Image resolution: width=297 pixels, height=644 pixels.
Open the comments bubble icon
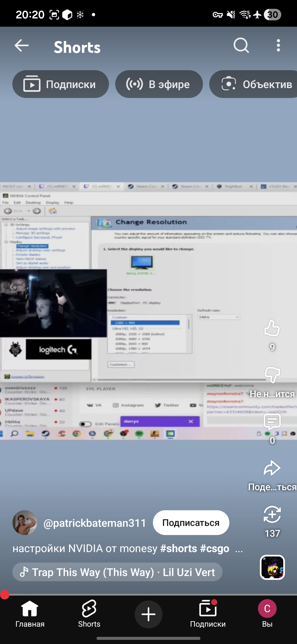pyautogui.click(x=272, y=422)
